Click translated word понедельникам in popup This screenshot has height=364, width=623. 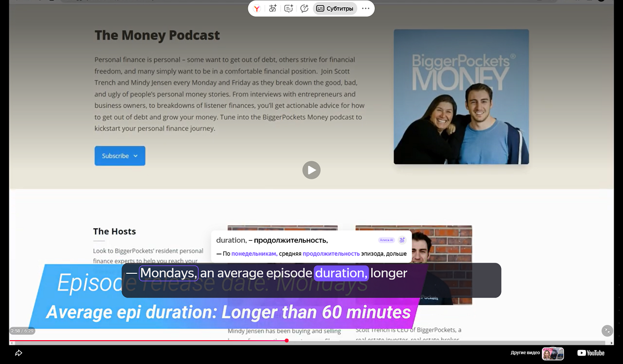click(x=254, y=254)
